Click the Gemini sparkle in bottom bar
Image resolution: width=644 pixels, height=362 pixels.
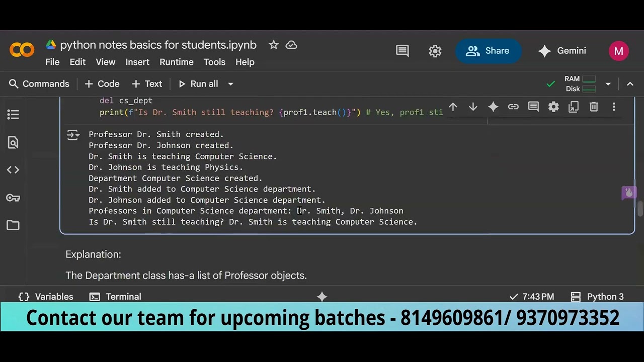(322, 297)
